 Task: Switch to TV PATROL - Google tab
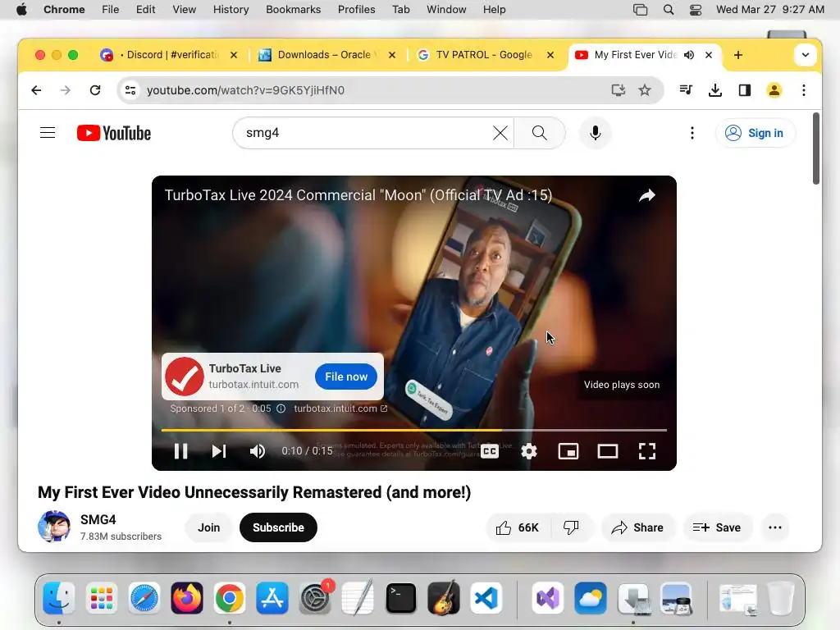coord(482,55)
